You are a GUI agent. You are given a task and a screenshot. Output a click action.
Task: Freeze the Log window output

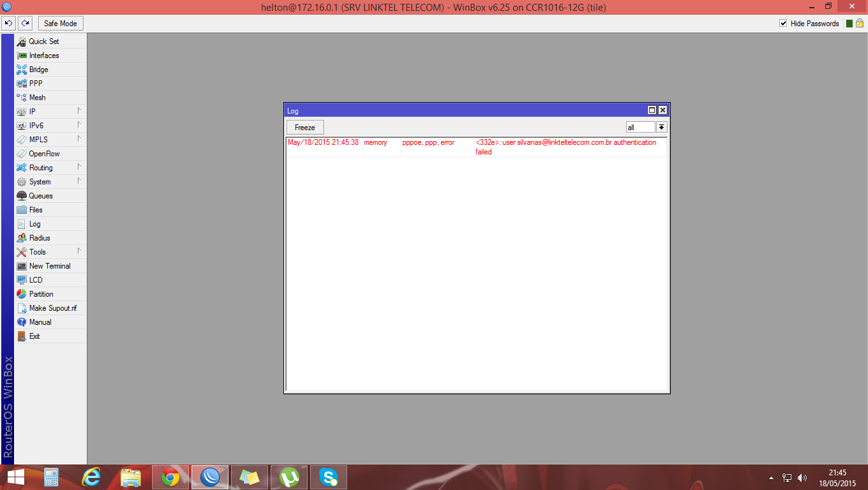click(x=305, y=128)
